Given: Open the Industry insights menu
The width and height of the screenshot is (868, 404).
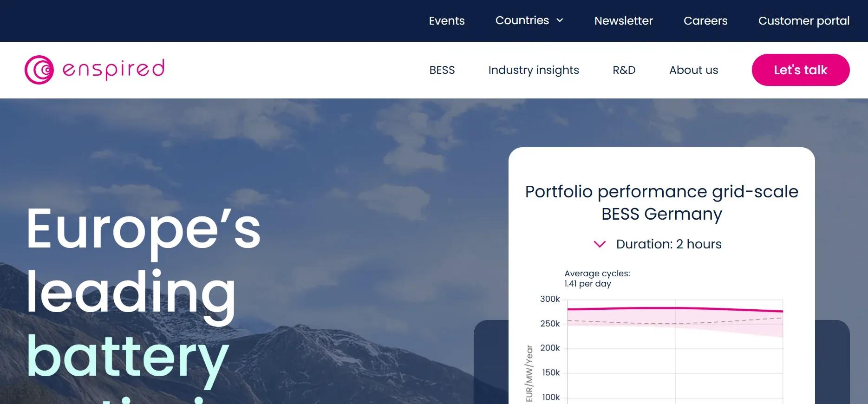Looking at the screenshot, I should pos(534,70).
